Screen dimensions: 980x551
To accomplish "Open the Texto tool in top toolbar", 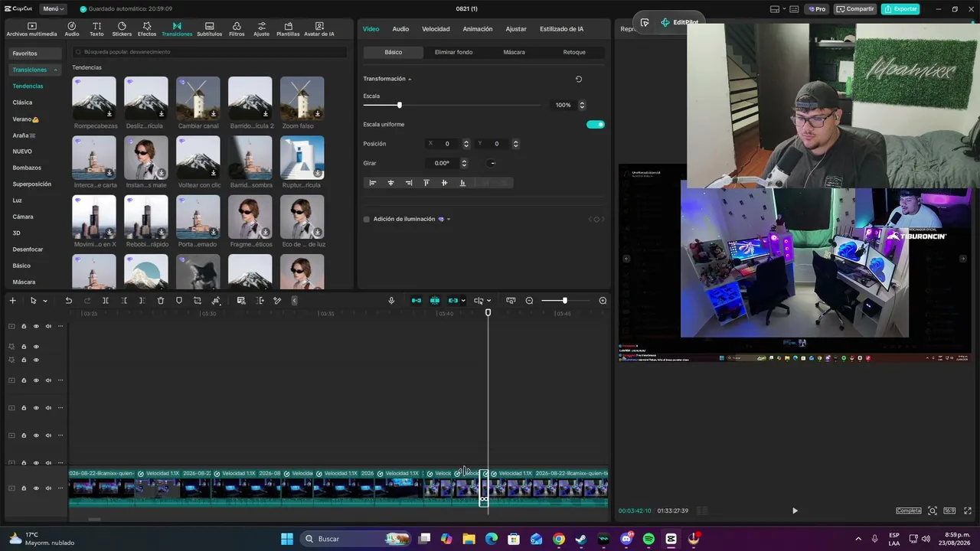I will click(x=96, y=29).
